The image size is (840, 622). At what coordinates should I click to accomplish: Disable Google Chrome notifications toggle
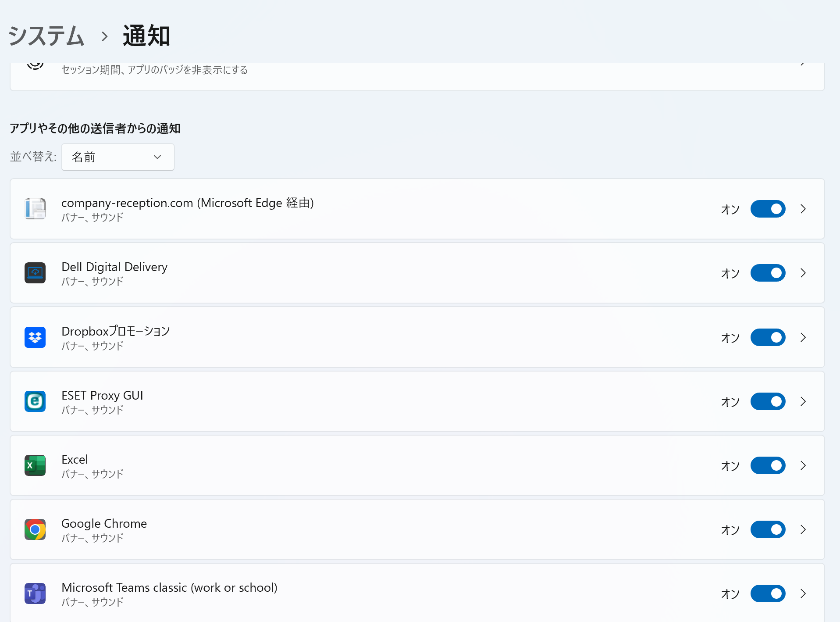[x=768, y=529]
